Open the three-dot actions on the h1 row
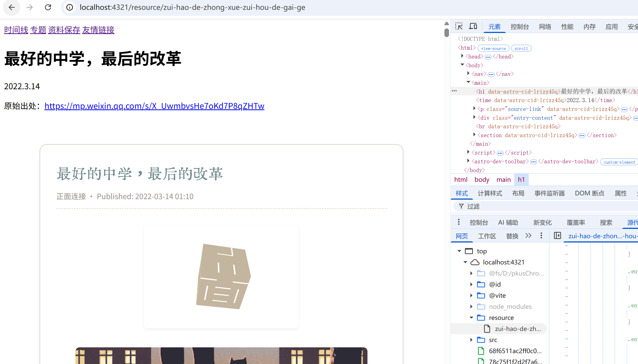 [x=454, y=91]
